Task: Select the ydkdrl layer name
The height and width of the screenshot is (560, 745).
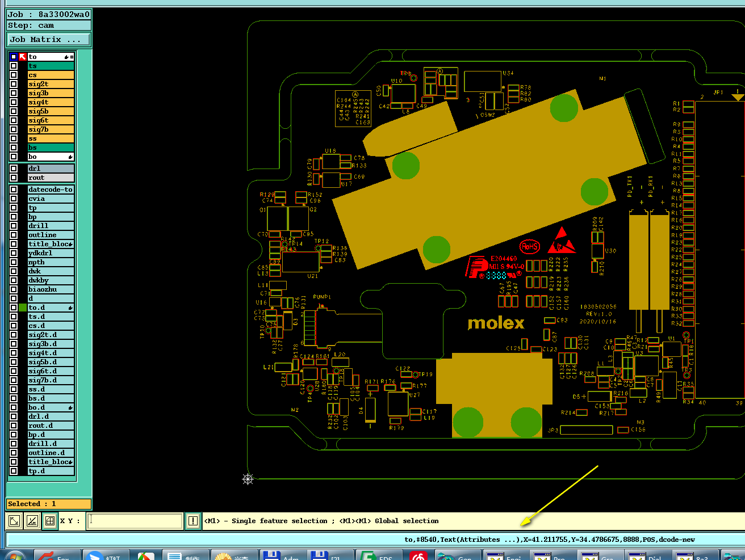Action: point(51,253)
